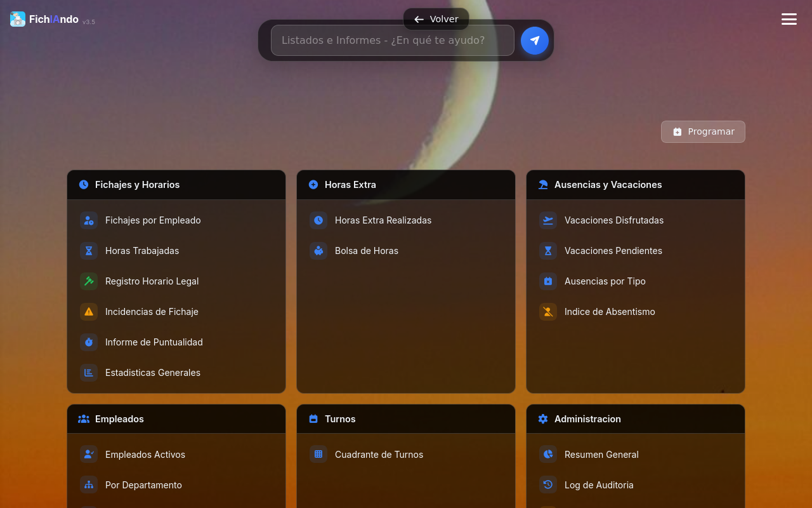Select Estadisticas Generales
The image size is (812, 508).
point(176,373)
